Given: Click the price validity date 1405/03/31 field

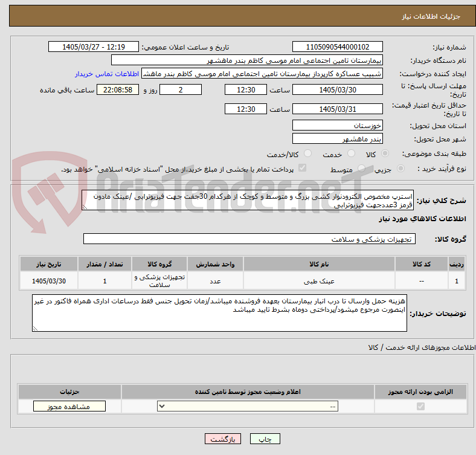Looking at the screenshot, I should [338, 109].
